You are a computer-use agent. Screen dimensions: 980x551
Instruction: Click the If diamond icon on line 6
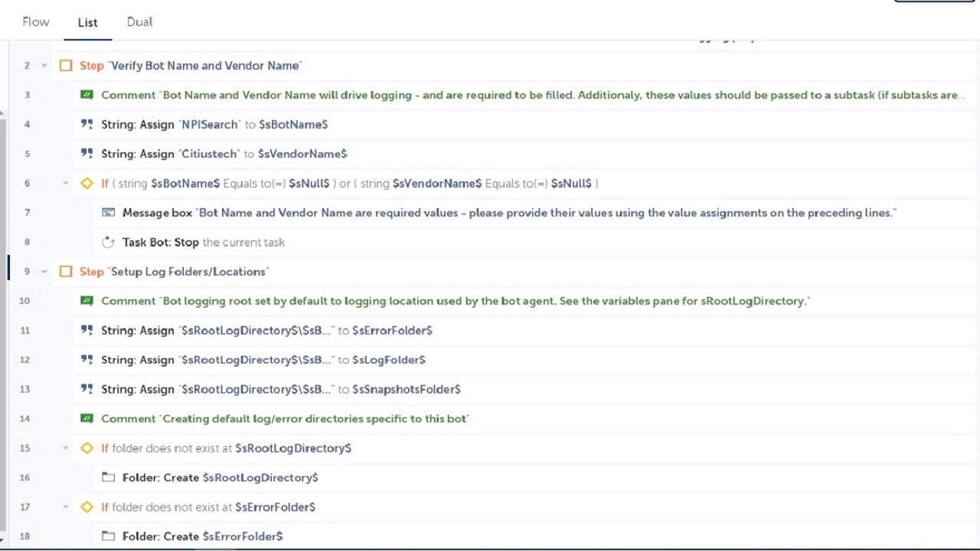tap(87, 184)
